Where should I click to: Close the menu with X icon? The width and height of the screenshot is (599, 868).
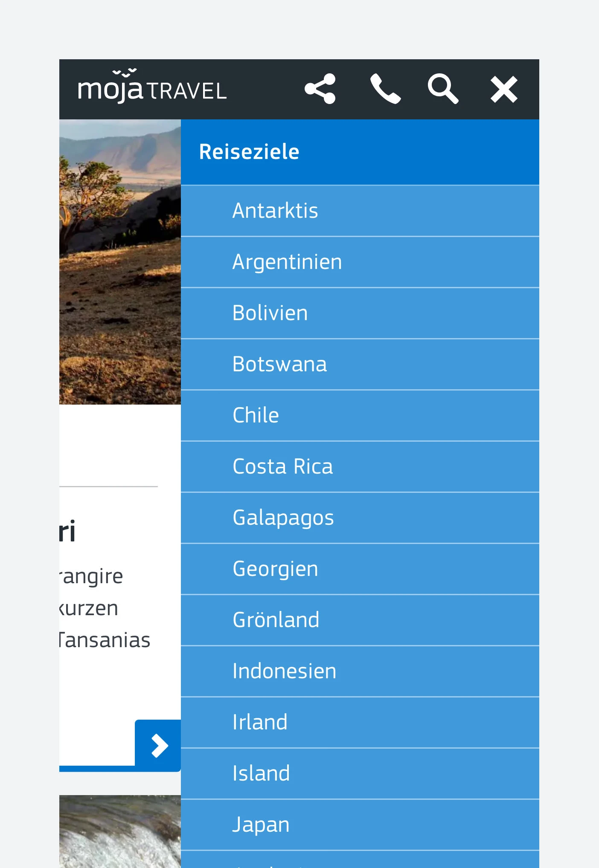pos(504,90)
